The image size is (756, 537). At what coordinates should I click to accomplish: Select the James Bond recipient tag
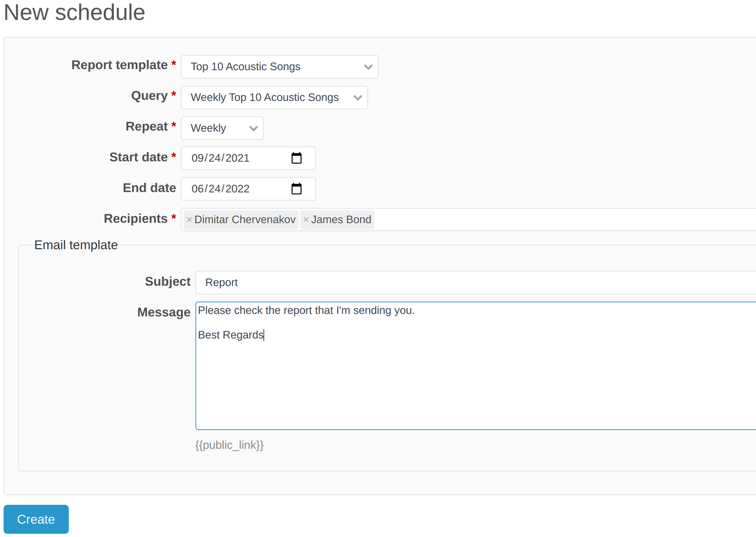[x=341, y=219]
